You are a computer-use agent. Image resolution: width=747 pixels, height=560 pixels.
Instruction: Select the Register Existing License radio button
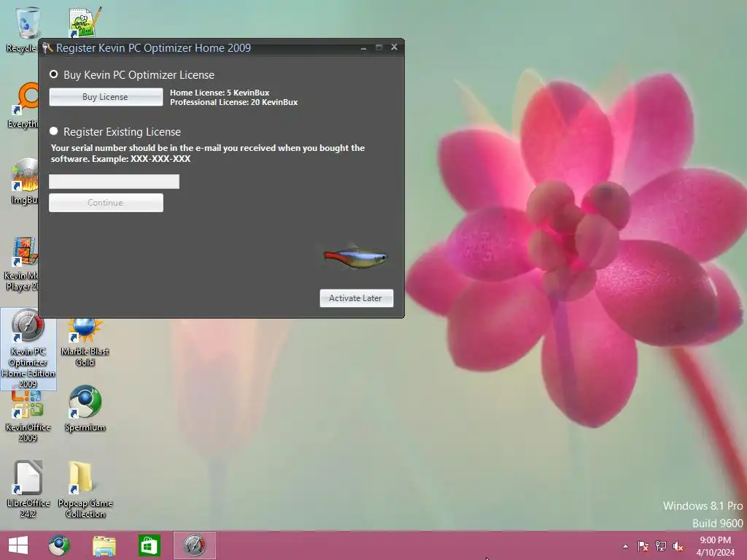tap(54, 131)
